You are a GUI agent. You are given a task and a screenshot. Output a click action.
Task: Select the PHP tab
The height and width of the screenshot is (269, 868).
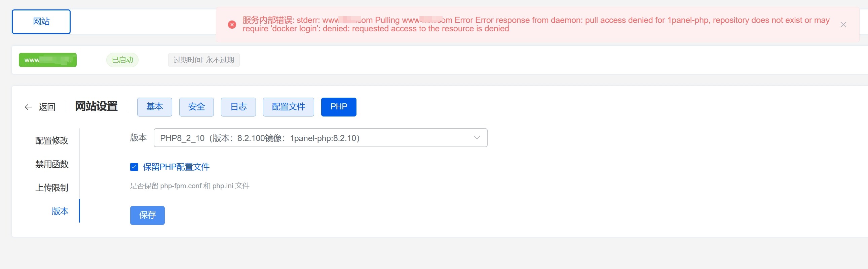click(x=339, y=107)
